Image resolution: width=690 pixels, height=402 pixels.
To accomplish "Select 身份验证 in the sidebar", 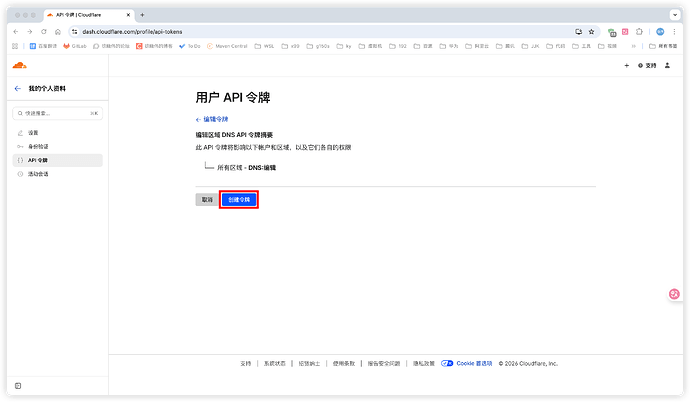I will pos(37,146).
